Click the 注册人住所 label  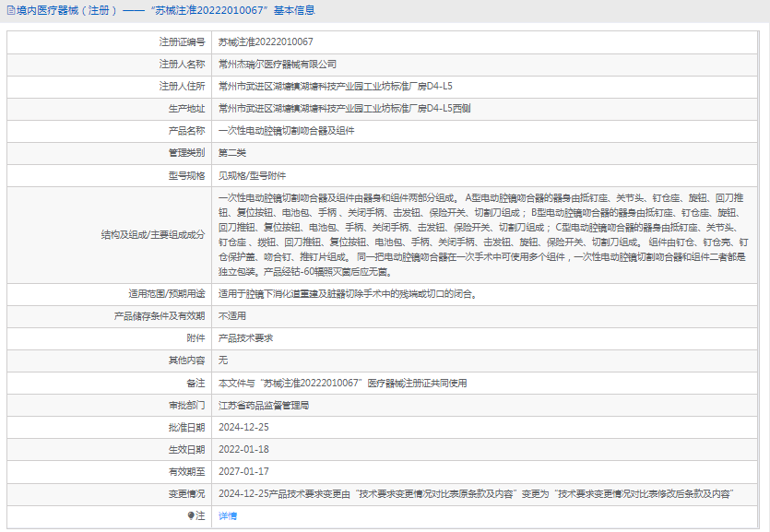coord(182,87)
